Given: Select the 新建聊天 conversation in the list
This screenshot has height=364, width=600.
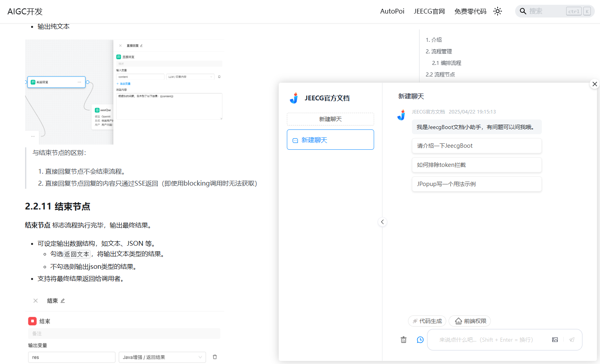Looking at the screenshot, I should (330, 140).
